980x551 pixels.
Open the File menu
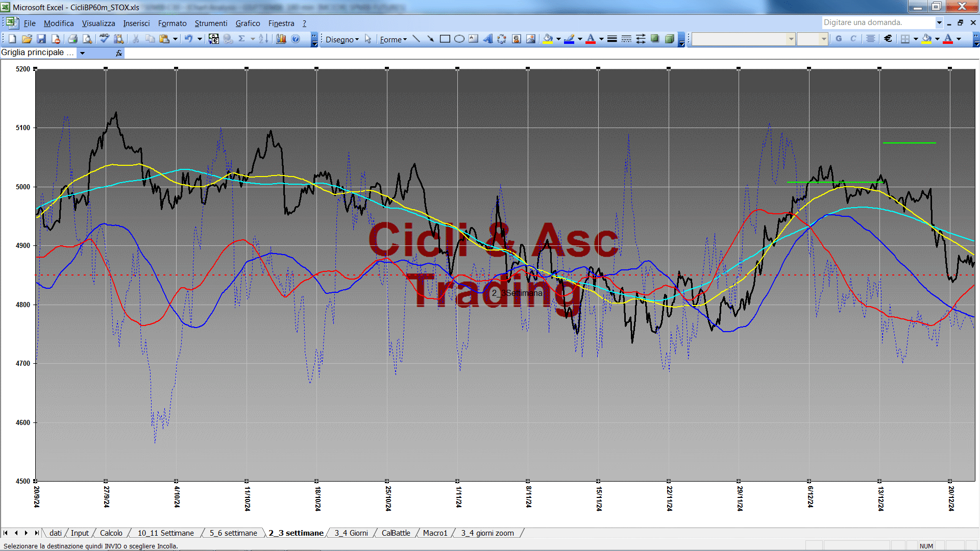(30, 23)
